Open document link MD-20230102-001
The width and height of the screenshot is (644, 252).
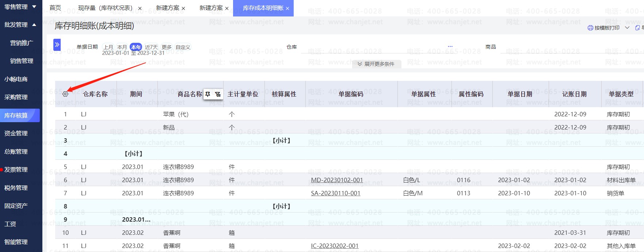(337, 180)
